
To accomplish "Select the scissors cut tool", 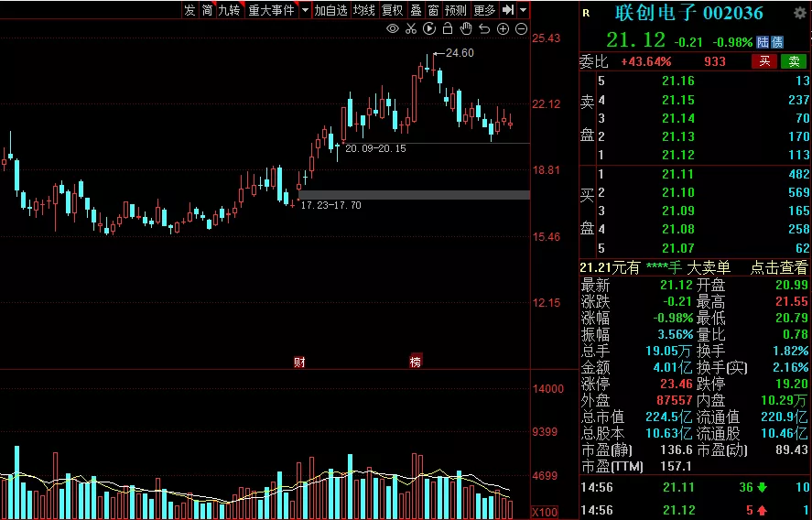I will 411,29.
